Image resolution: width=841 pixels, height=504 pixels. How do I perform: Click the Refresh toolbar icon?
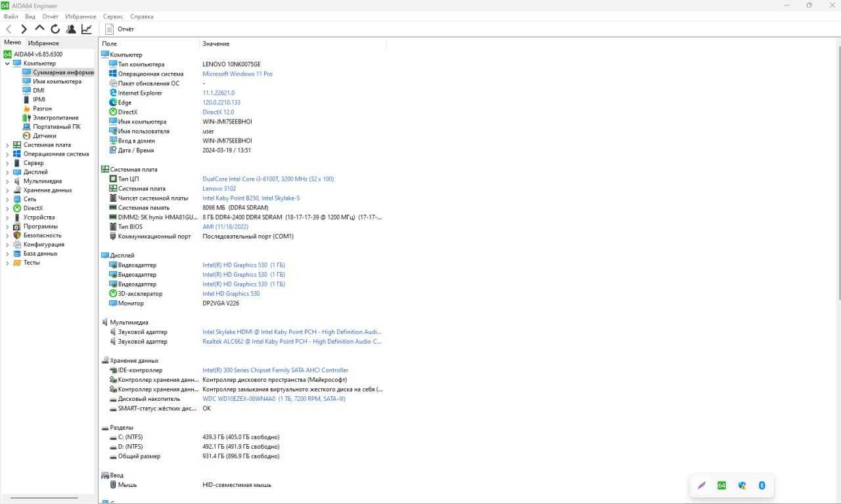pos(55,29)
